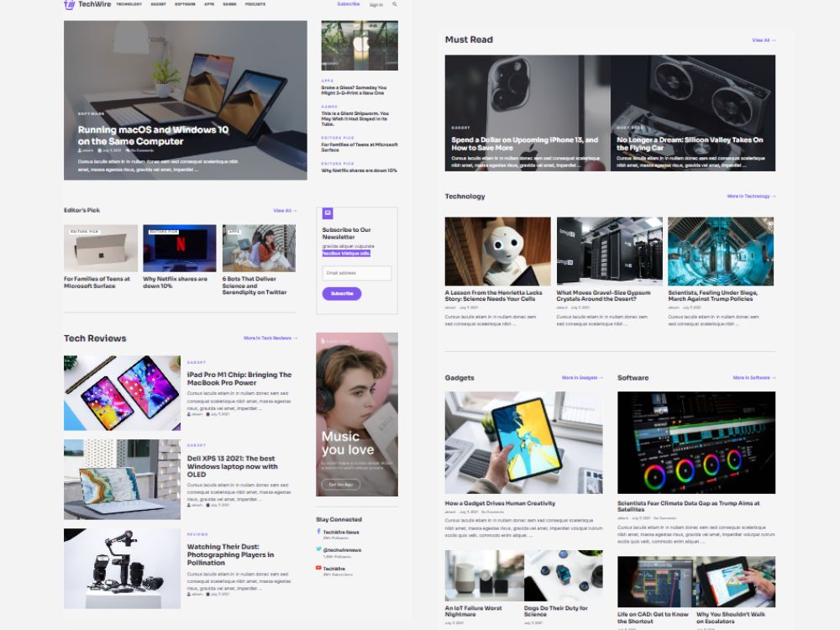Open the Dell XPS laptop thumbnail
Image resolution: width=840 pixels, height=630 pixels.
pos(122,480)
